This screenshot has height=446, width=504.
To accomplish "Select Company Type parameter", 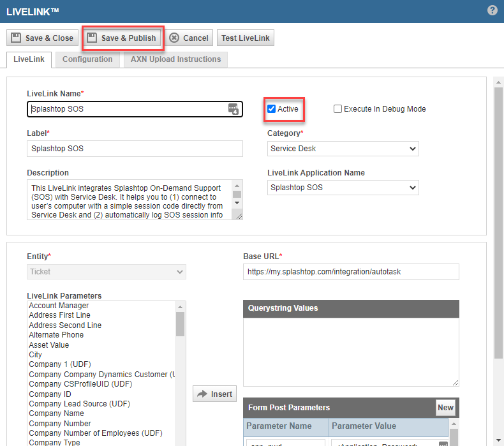I will click(54, 442).
